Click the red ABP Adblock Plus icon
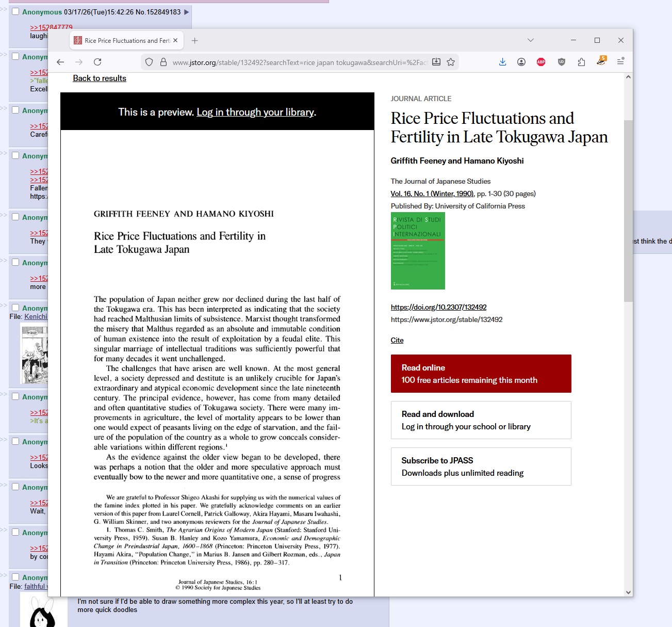The height and width of the screenshot is (627, 672). [541, 62]
